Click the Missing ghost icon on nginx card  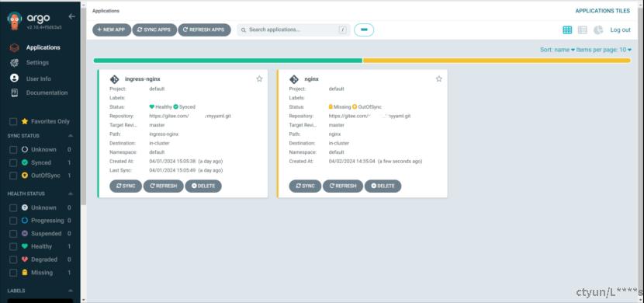tap(331, 107)
